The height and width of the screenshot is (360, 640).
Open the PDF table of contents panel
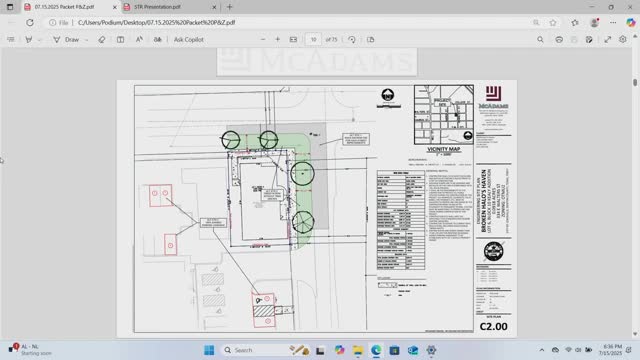(x=11, y=40)
